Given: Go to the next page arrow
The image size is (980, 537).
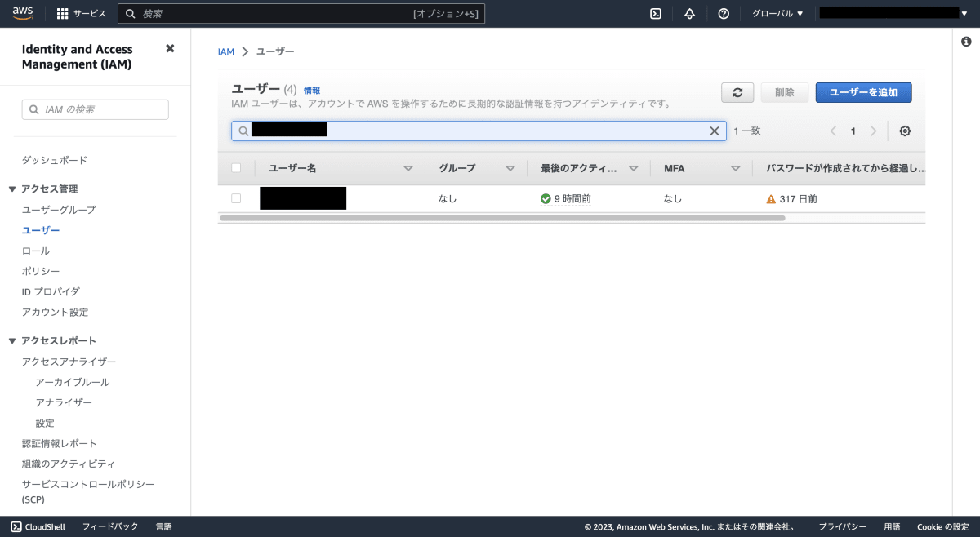Looking at the screenshot, I should [873, 131].
